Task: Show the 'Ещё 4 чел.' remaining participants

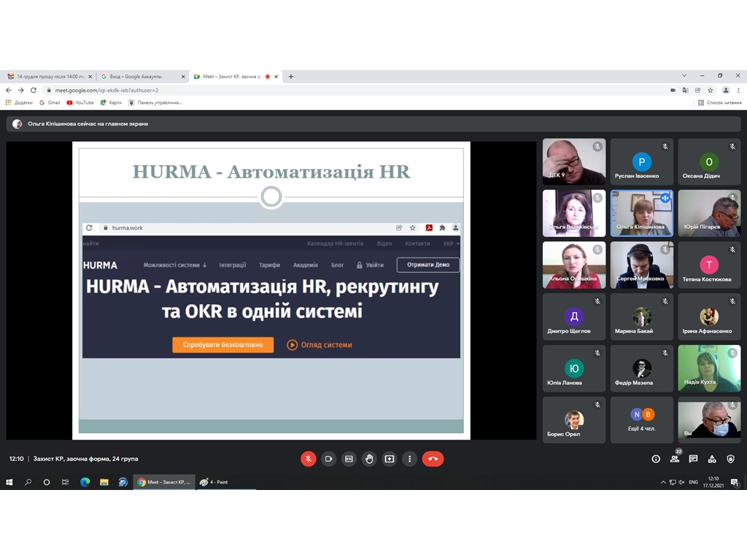Action: click(642, 420)
